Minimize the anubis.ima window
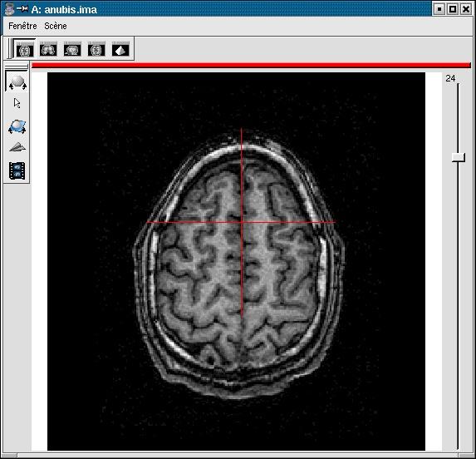 click(x=439, y=9)
